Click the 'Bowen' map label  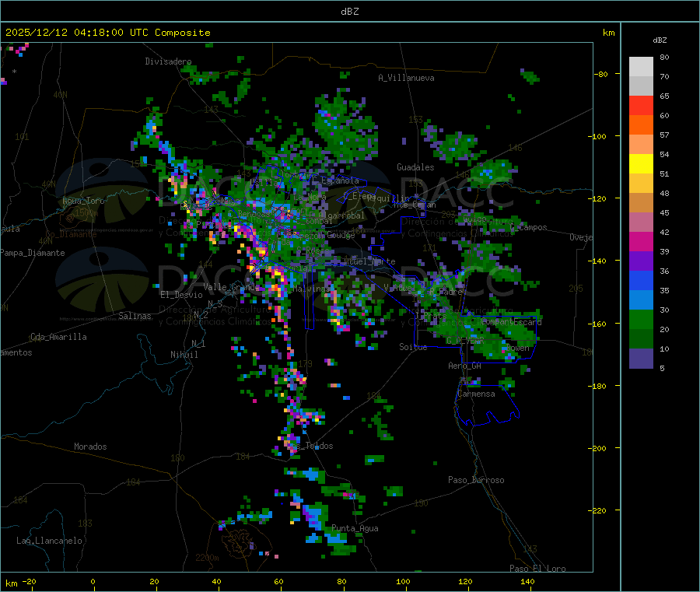pyautogui.click(x=518, y=347)
